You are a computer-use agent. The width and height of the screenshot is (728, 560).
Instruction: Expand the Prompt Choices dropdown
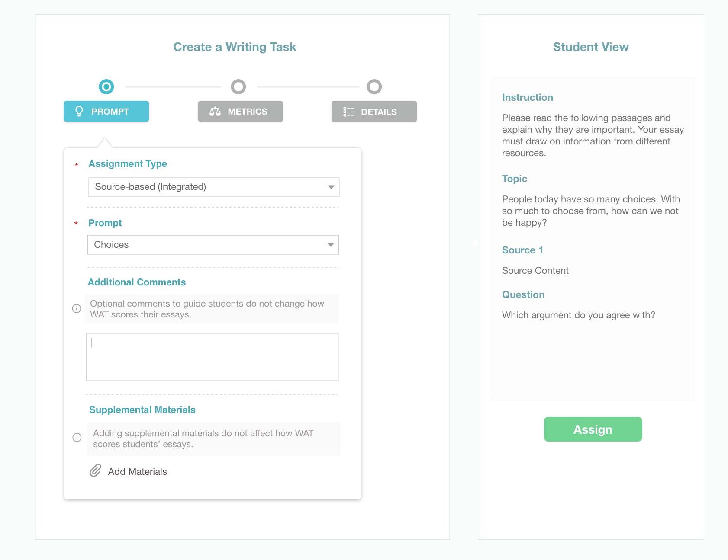pos(208,245)
